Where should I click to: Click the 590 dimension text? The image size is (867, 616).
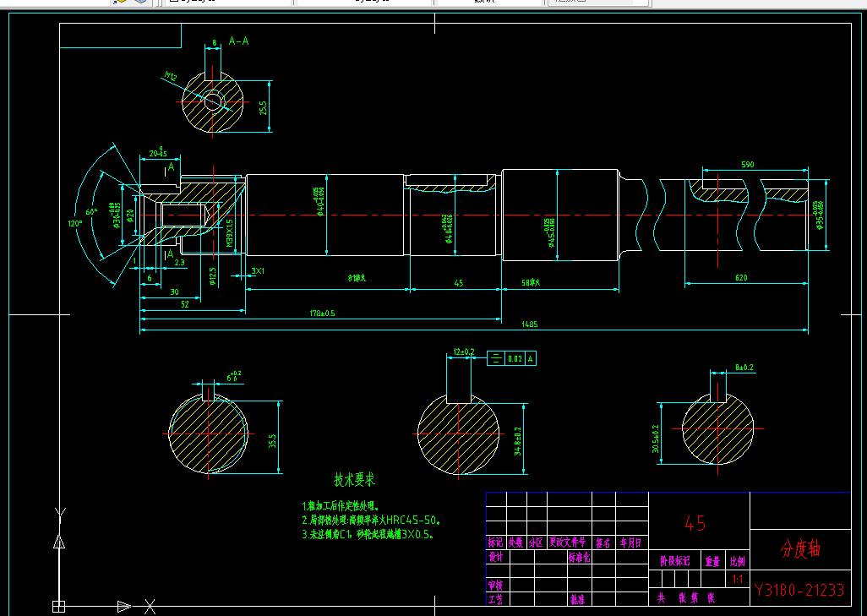[747, 164]
